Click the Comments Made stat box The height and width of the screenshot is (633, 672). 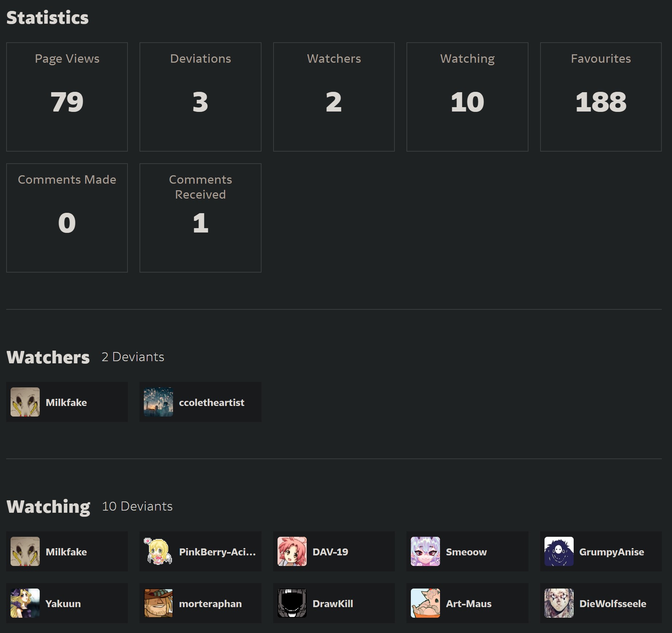[67, 218]
